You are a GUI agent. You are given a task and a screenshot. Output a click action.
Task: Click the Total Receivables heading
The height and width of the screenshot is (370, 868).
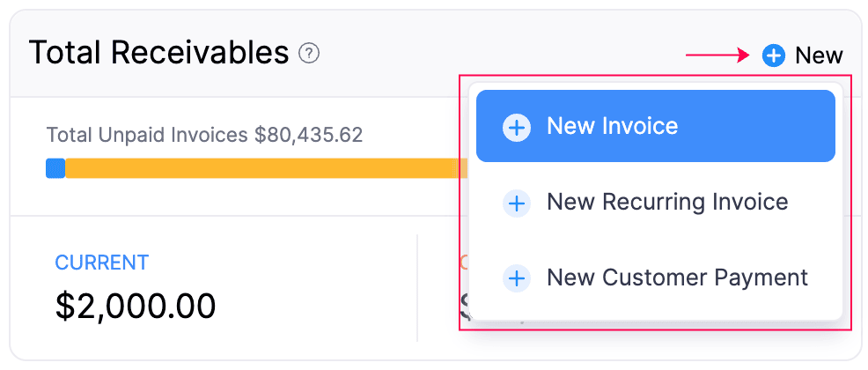point(158,54)
